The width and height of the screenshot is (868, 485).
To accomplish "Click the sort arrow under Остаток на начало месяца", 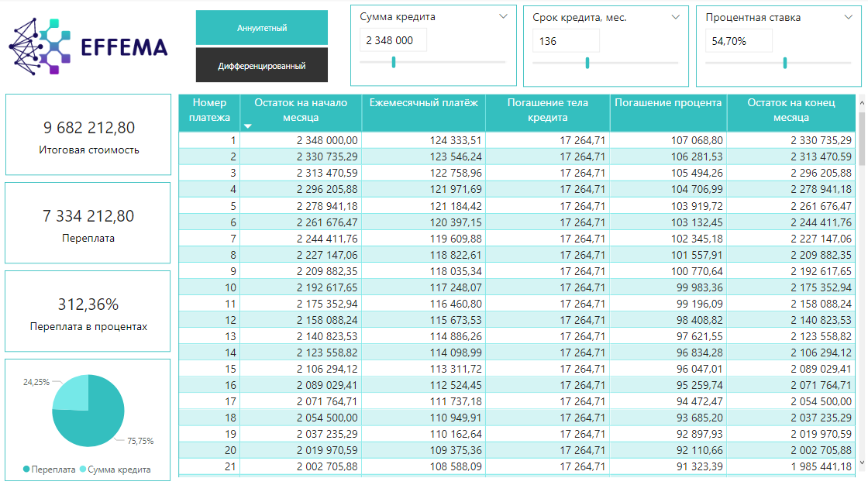I will pos(248,126).
